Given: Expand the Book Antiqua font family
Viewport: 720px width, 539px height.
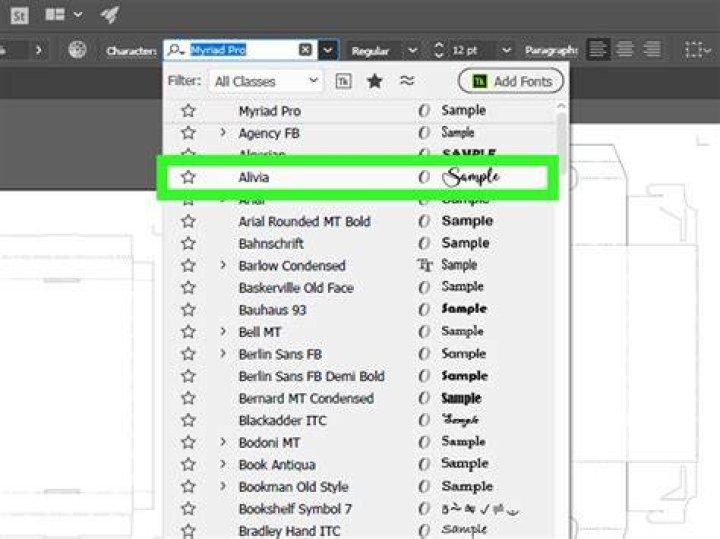Looking at the screenshot, I should click(223, 464).
